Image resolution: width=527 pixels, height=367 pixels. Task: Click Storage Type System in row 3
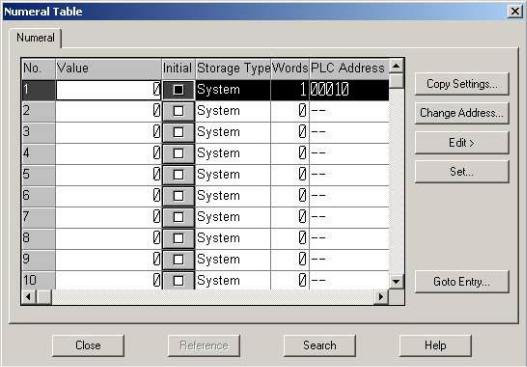tap(233, 132)
